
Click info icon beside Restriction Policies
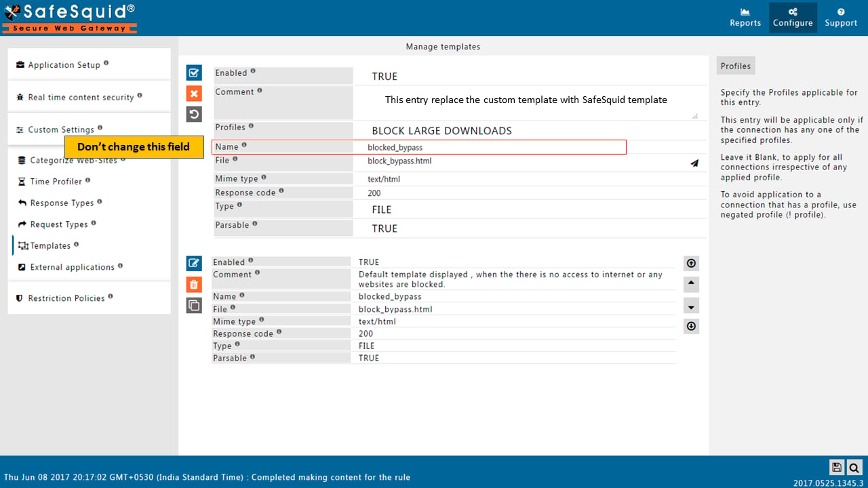[111, 296]
